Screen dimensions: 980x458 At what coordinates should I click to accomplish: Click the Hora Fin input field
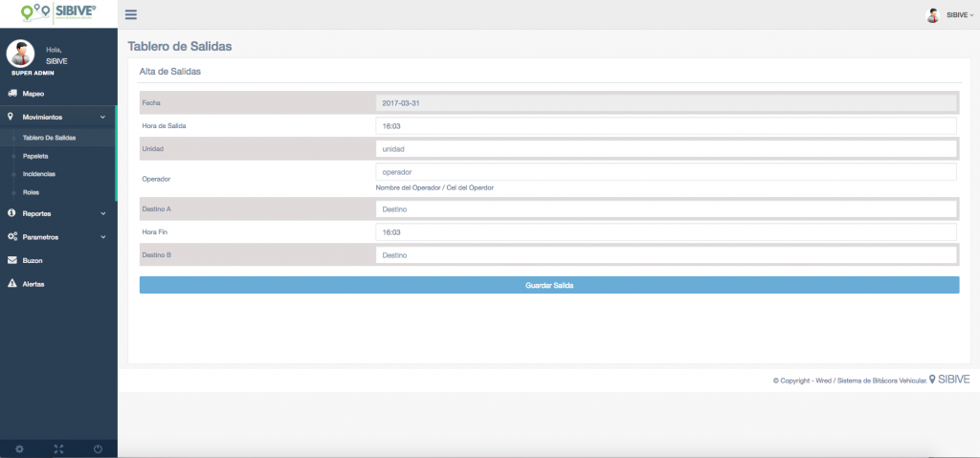click(x=666, y=231)
